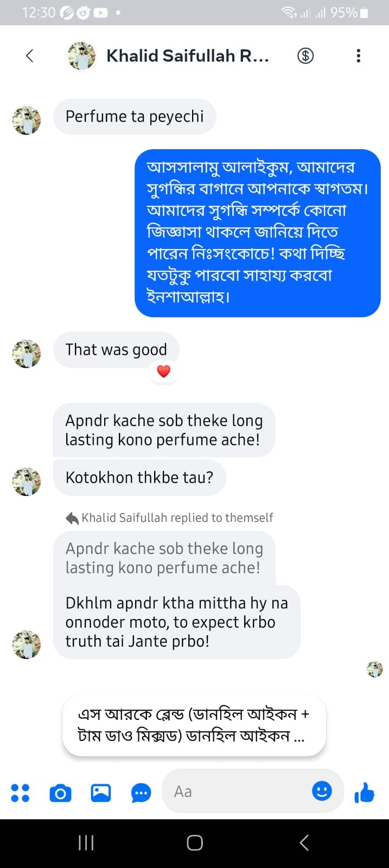Viewport: 389px width, 868px height.
Task: Tap the back arrow in chat header
Action: 30,56
